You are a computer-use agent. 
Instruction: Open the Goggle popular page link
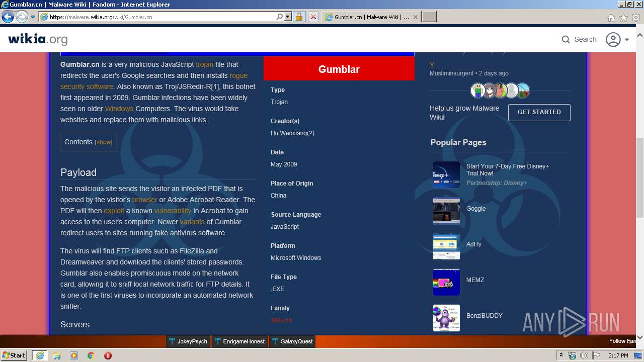pos(476,209)
